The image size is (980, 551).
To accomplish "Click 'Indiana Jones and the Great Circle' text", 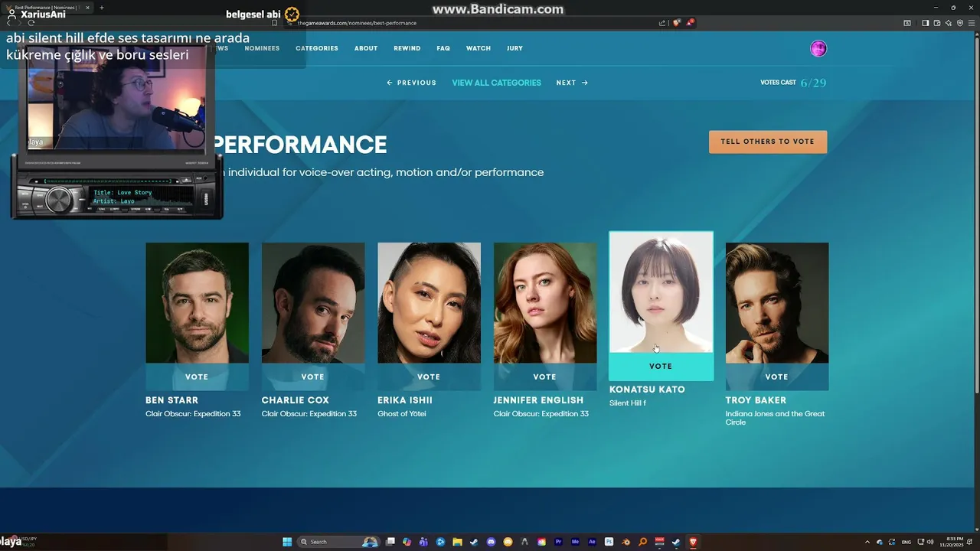I will click(x=775, y=418).
